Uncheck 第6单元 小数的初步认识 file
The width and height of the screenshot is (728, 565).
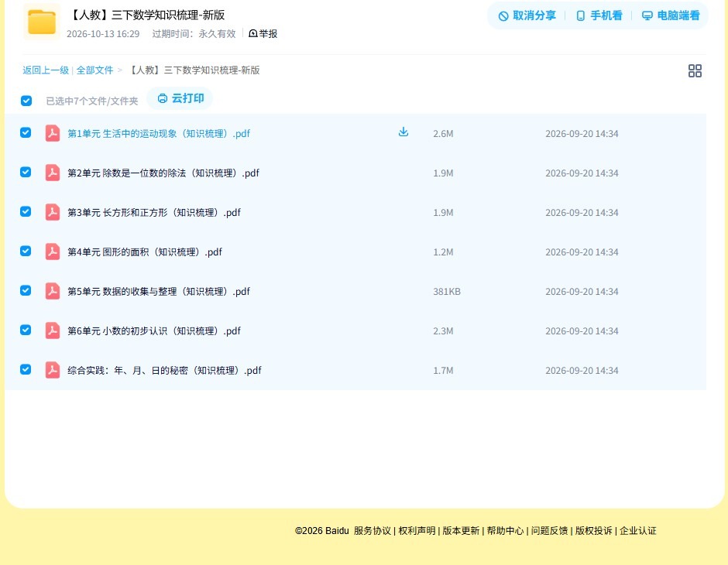26,330
